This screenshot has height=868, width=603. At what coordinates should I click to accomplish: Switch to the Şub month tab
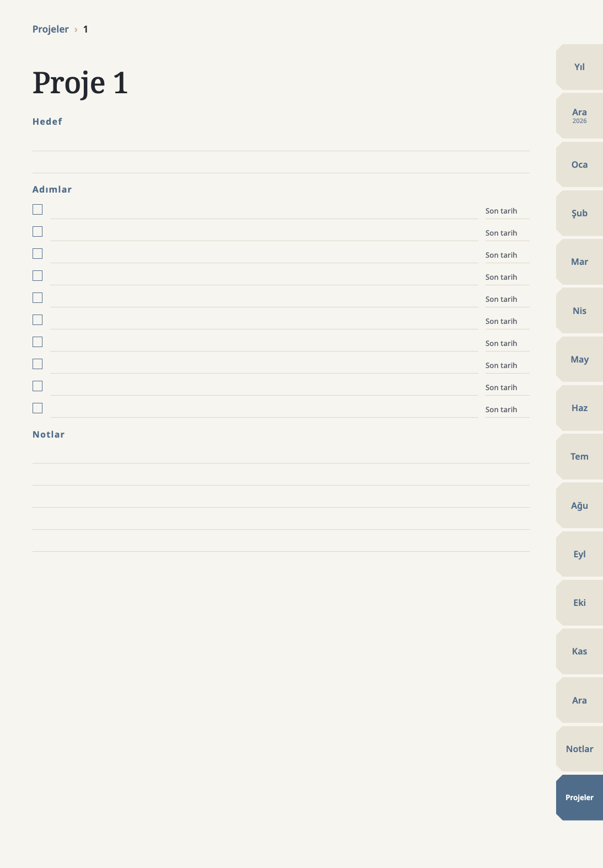579,213
